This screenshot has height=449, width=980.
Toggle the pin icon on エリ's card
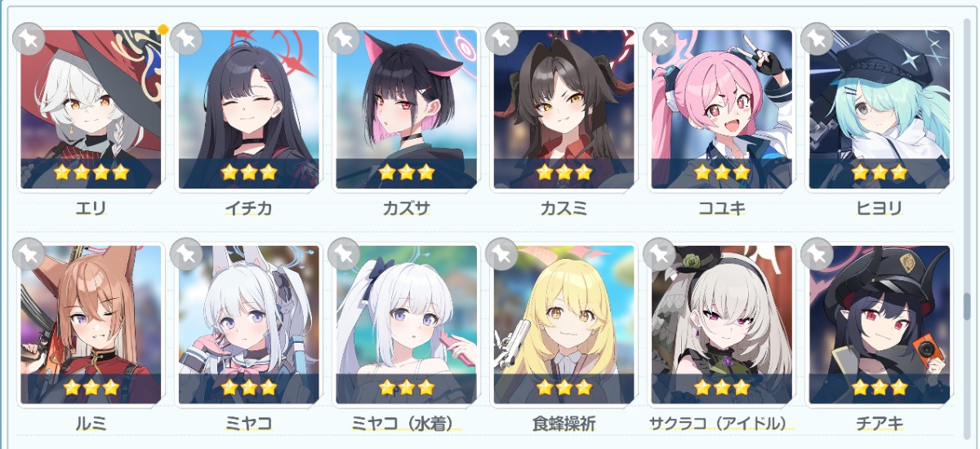[x=29, y=38]
